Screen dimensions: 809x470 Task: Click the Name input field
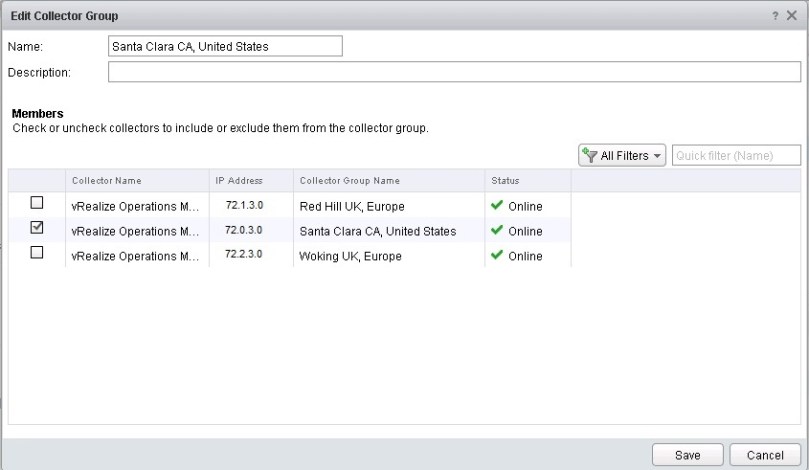pos(225,46)
